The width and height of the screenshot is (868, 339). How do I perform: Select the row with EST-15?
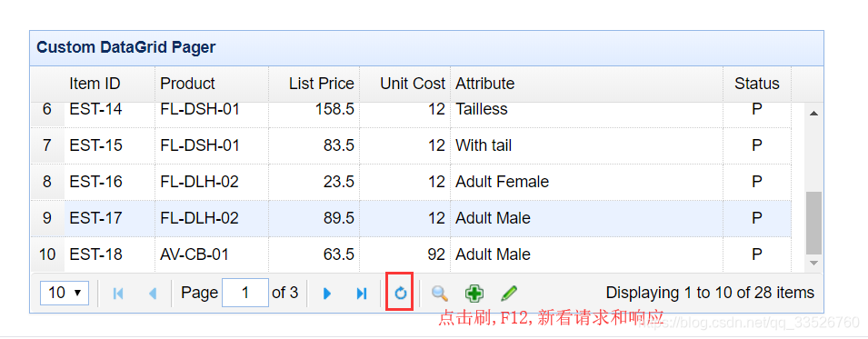pos(411,145)
